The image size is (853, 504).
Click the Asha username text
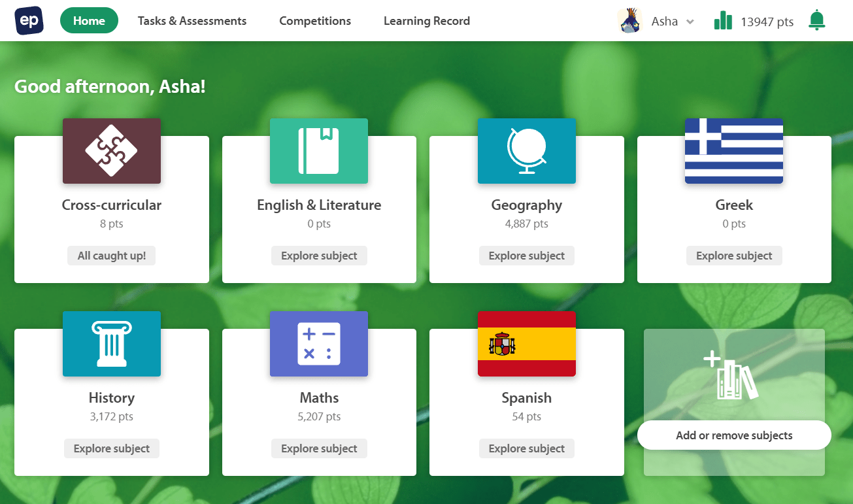click(x=665, y=22)
